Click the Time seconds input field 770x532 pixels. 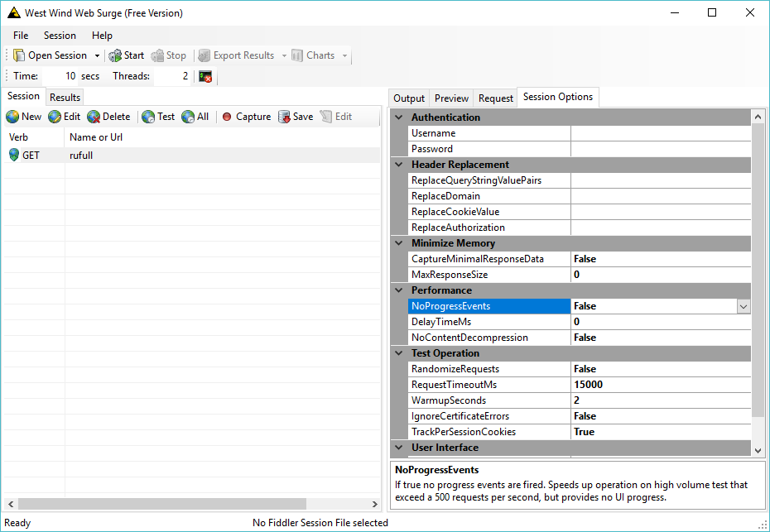click(x=60, y=76)
